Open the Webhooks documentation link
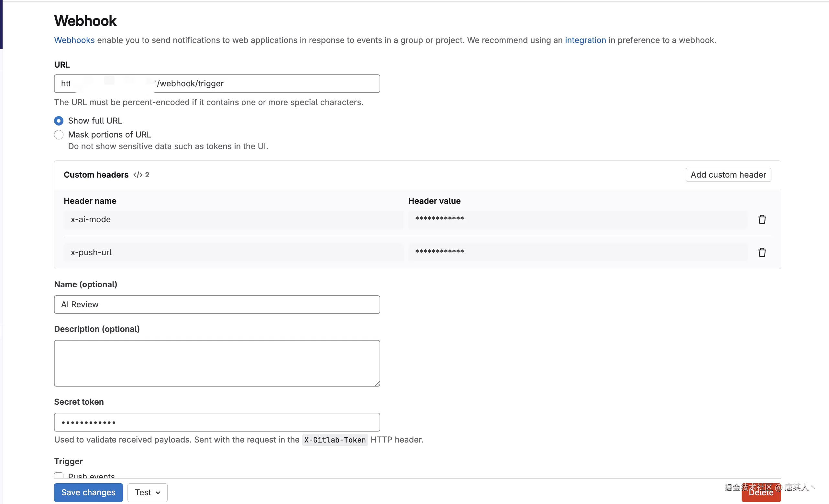The height and width of the screenshot is (504, 829). point(74,40)
